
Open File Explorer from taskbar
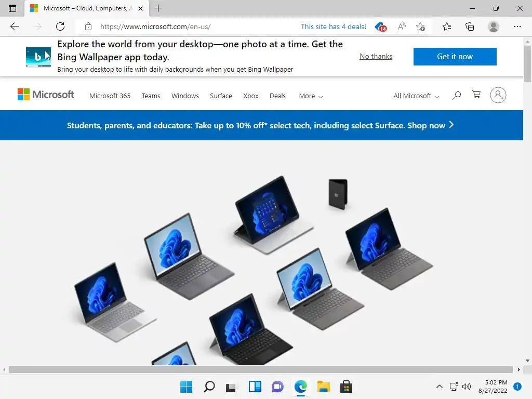(x=323, y=387)
